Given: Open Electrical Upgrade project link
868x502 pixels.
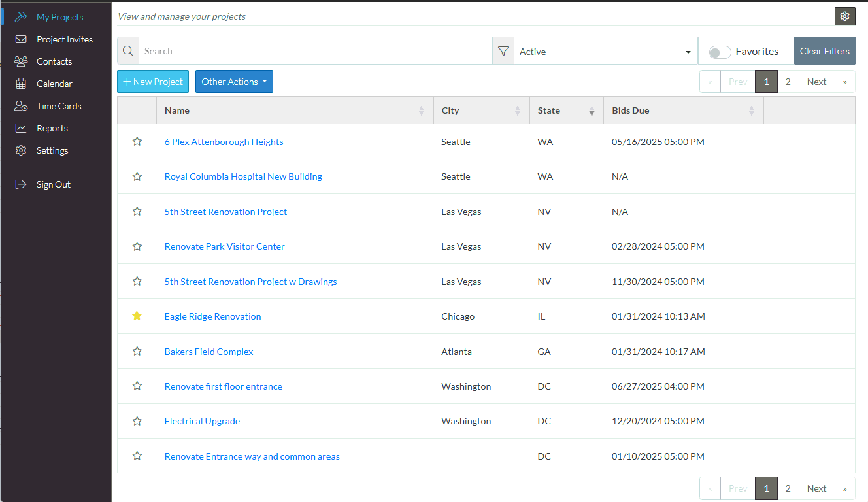Looking at the screenshot, I should point(202,421).
